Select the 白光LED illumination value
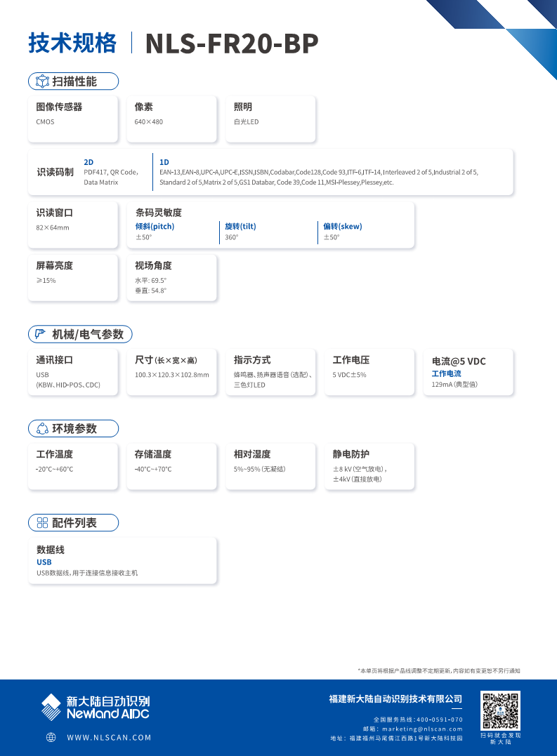Image resolution: width=557 pixels, height=756 pixels. tap(246, 122)
